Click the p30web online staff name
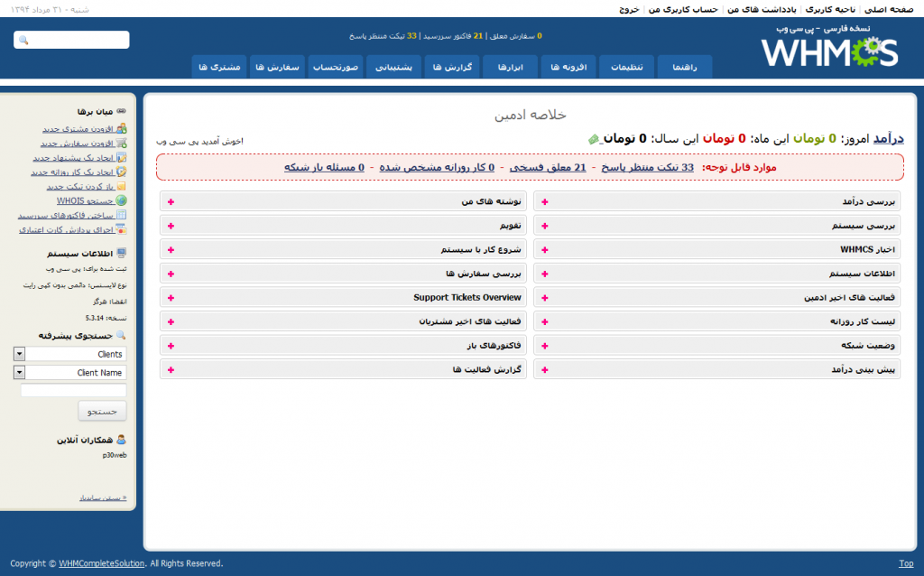 pyautogui.click(x=115, y=455)
